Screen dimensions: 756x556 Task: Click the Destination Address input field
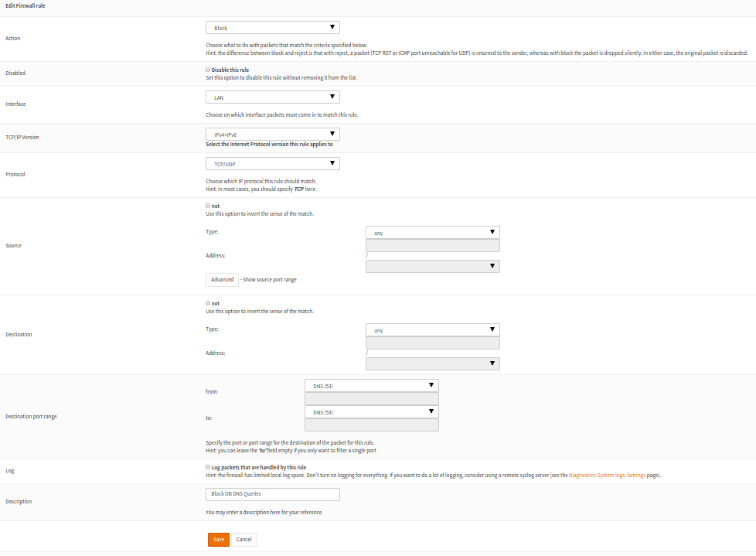(x=432, y=342)
